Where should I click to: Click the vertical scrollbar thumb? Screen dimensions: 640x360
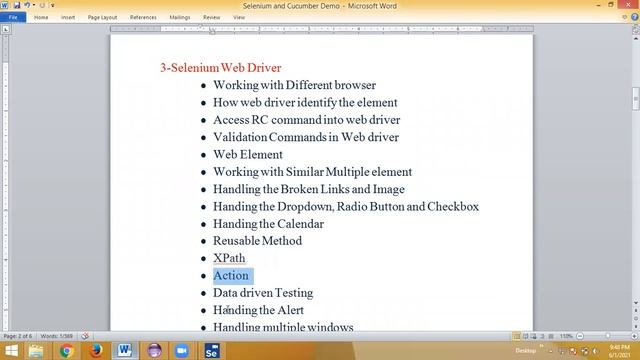pyautogui.click(x=636, y=98)
